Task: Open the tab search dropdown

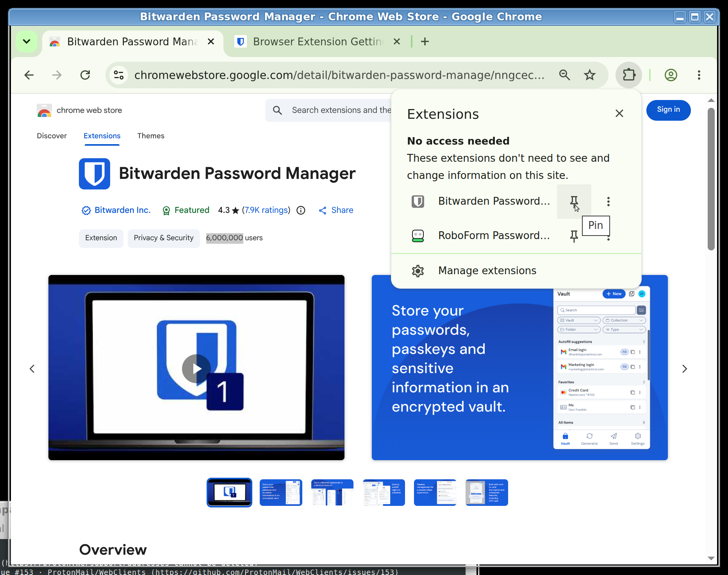Action: tap(27, 41)
